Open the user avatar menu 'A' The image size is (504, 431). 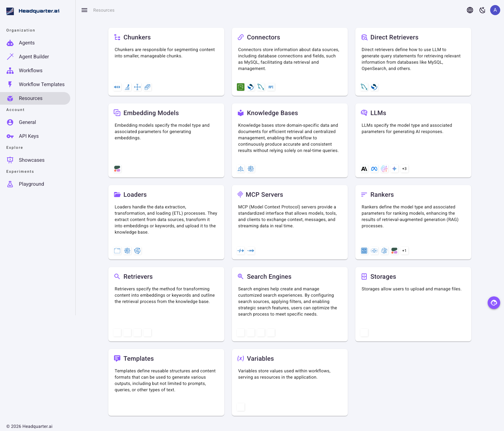click(495, 10)
